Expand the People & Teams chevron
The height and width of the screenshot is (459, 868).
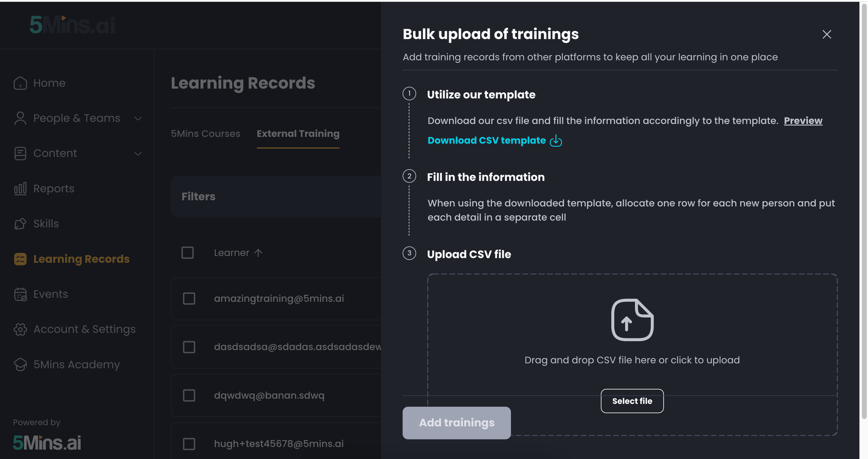(x=138, y=118)
